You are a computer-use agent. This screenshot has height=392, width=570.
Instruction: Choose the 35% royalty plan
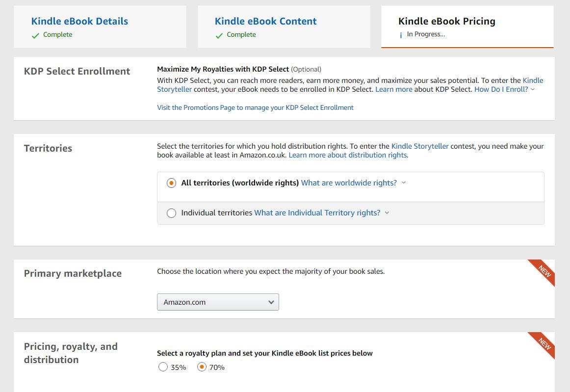point(163,367)
